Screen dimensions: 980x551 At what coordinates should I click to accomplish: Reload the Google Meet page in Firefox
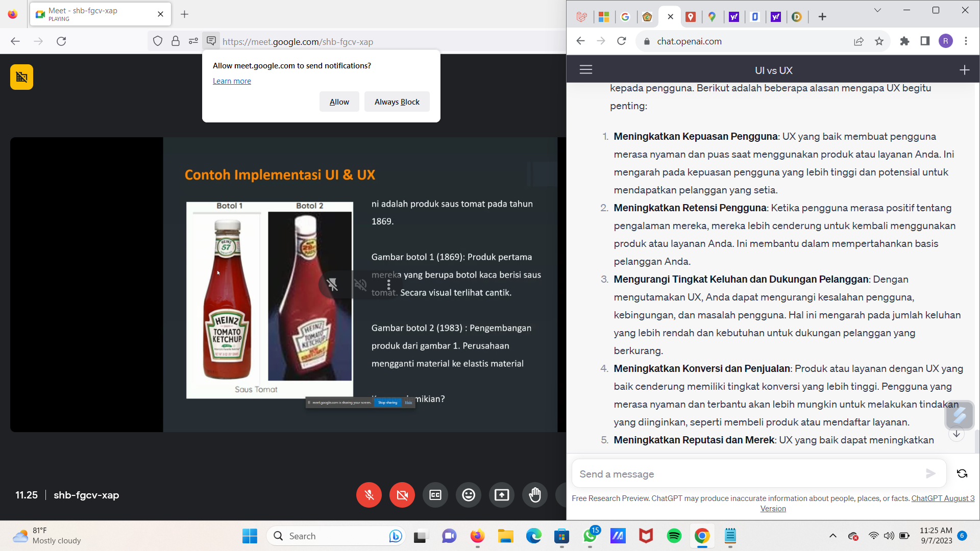pos(61,41)
